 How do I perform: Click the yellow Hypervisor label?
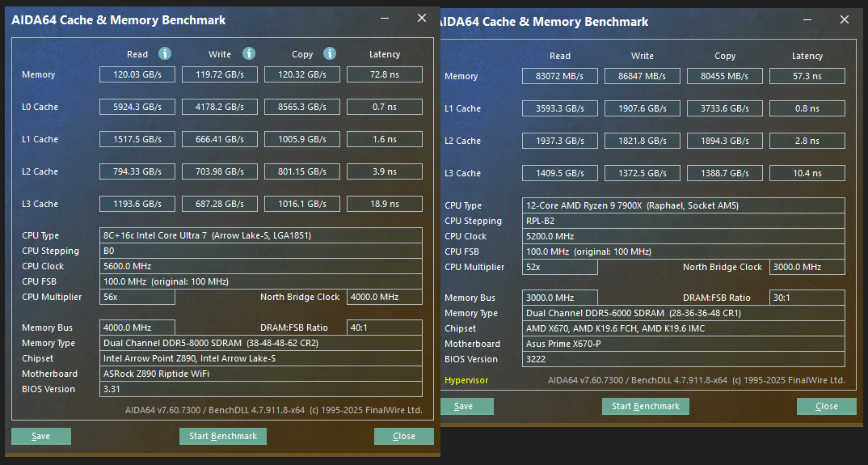466,380
